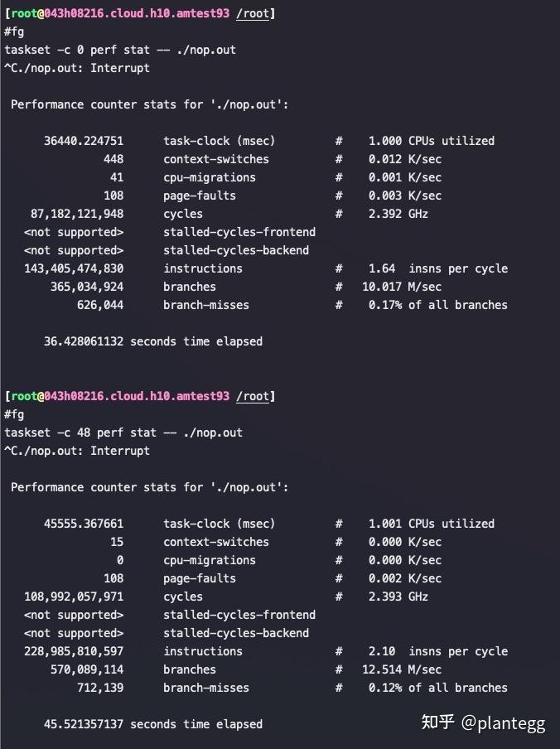The height and width of the screenshot is (749, 560).
Task: Select the branches count 570,089,114
Action: click(x=87, y=669)
